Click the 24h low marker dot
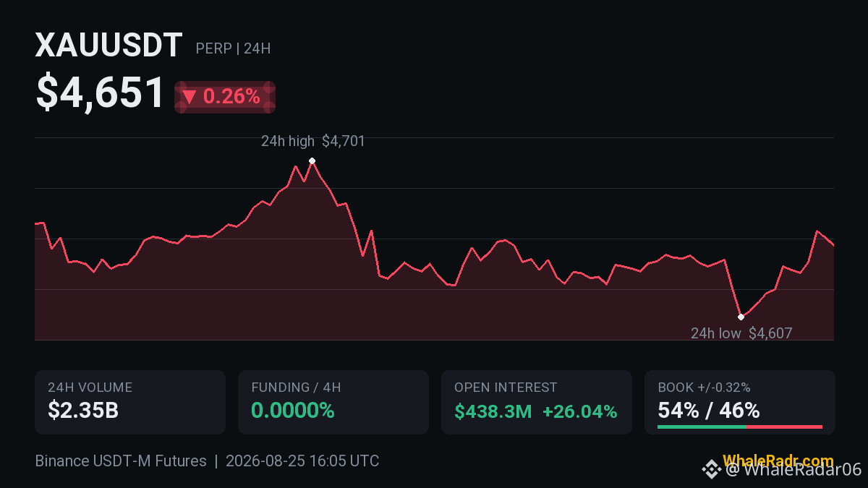Image resolution: width=868 pixels, height=488 pixels. pos(741,317)
